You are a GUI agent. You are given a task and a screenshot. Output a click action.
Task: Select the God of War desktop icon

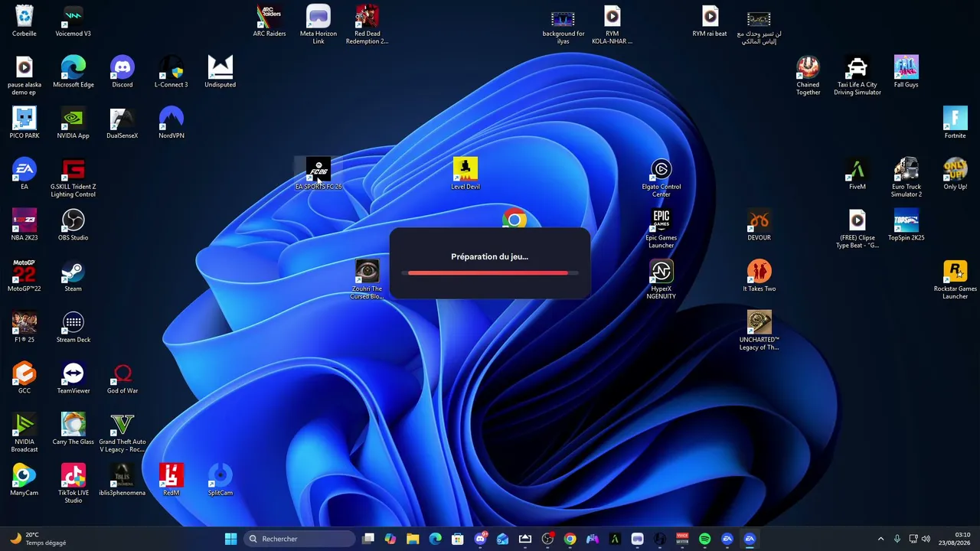point(122,378)
